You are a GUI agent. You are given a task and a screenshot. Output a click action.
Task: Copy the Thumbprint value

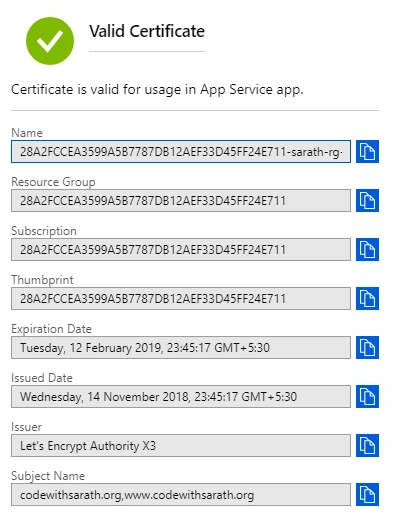[x=367, y=298]
